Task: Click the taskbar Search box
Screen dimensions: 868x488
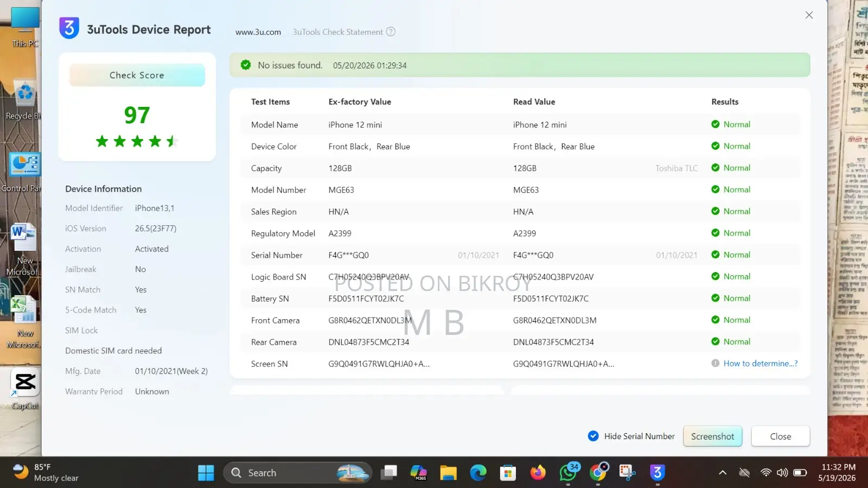Action: (297, 473)
